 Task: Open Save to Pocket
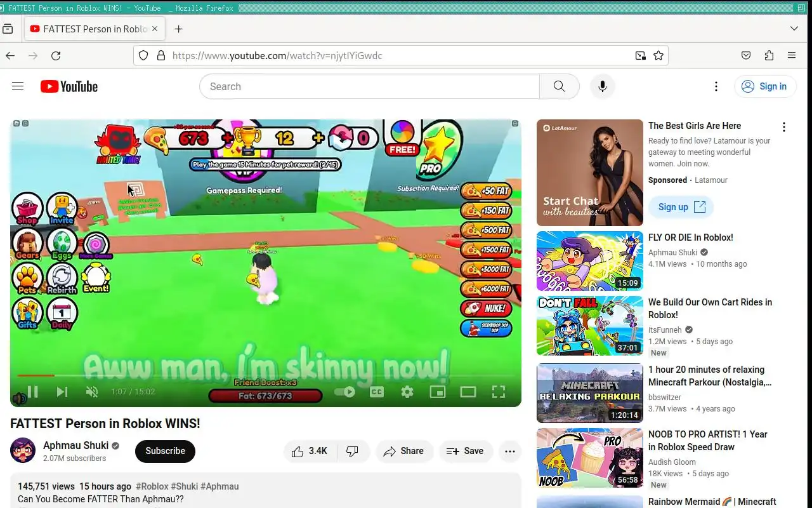pyautogui.click(x=746, y=56)
